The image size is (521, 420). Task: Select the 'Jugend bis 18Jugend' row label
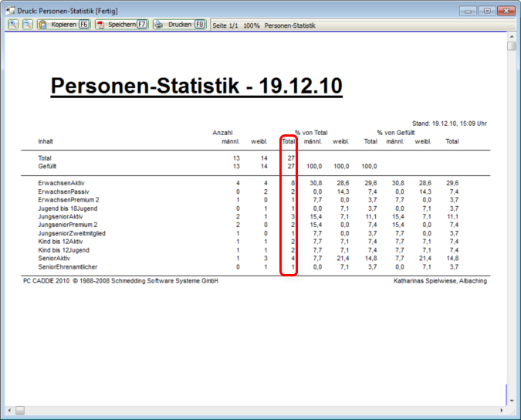click(x=68, y=208)
